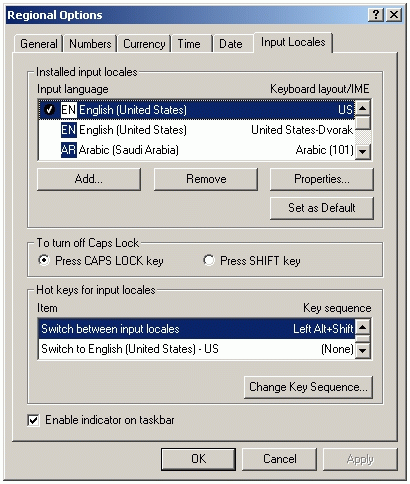Viewport: 410px width, 484px height.
Task: Select Press CAPS LOCK key option
Action: coord(44,260)
